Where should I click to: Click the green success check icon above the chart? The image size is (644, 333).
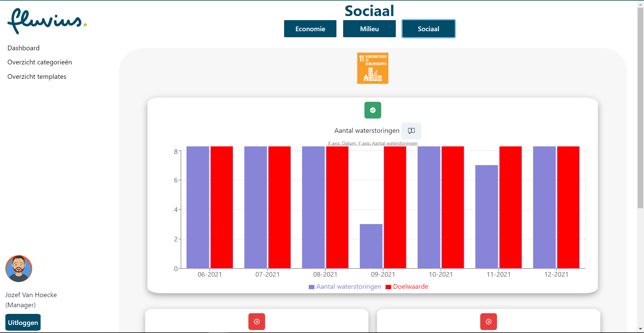click(372, 110)
